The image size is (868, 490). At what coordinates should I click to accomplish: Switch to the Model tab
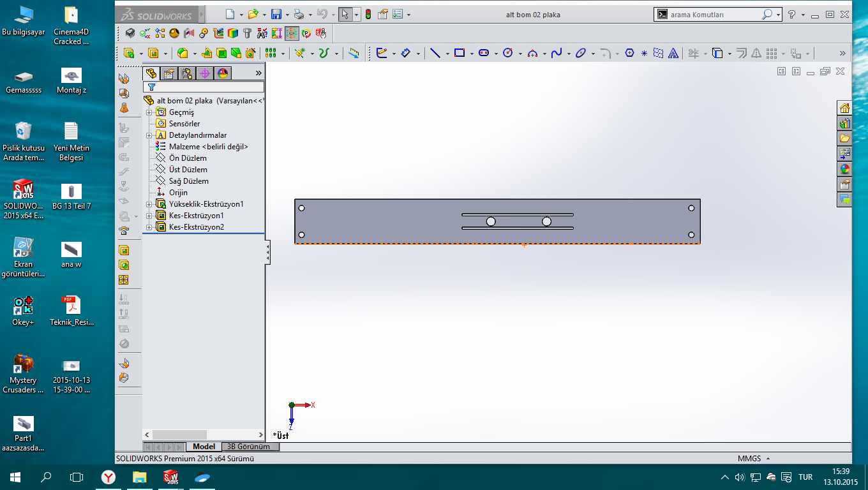[204, 447]
